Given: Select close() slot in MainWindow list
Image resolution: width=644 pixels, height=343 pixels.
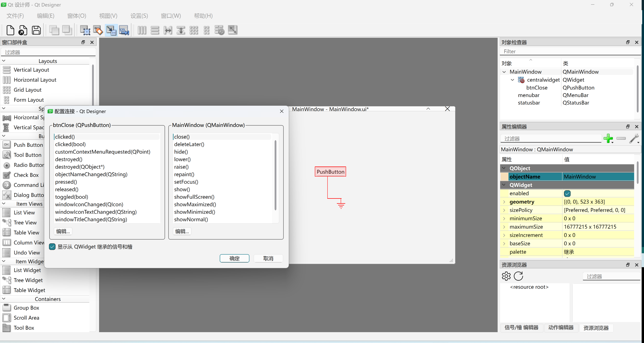Looking at the screenshot, I should pyautogui.click(x=181, y=137).
